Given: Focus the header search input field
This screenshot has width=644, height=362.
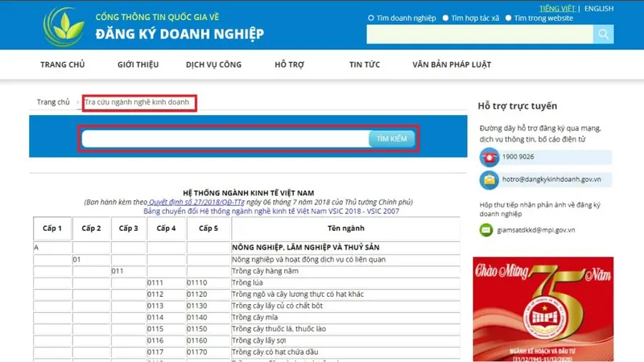Looking at the screenshot, I should (480, 34).
